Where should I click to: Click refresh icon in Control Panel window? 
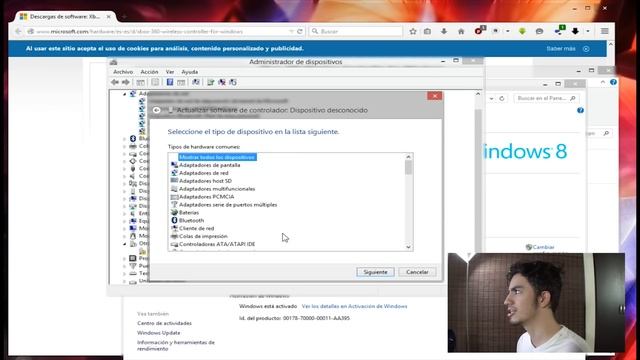[x=502, y=98]
